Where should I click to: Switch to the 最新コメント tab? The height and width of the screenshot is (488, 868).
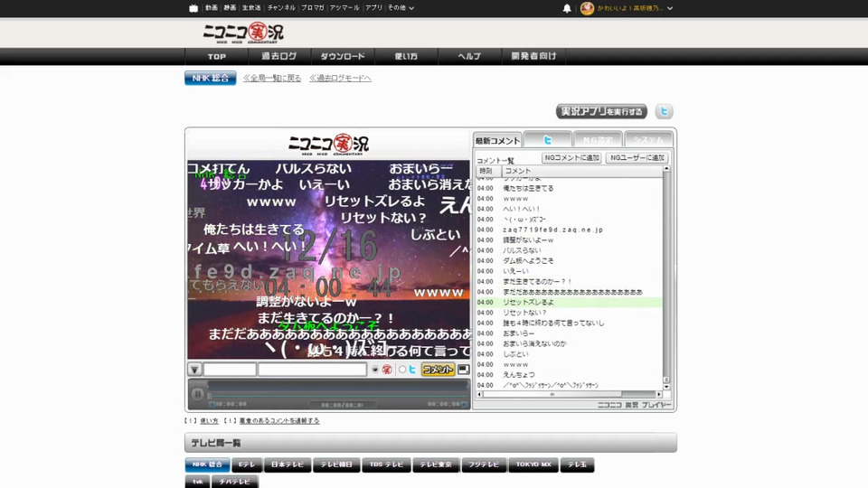[x=497, y=140]
